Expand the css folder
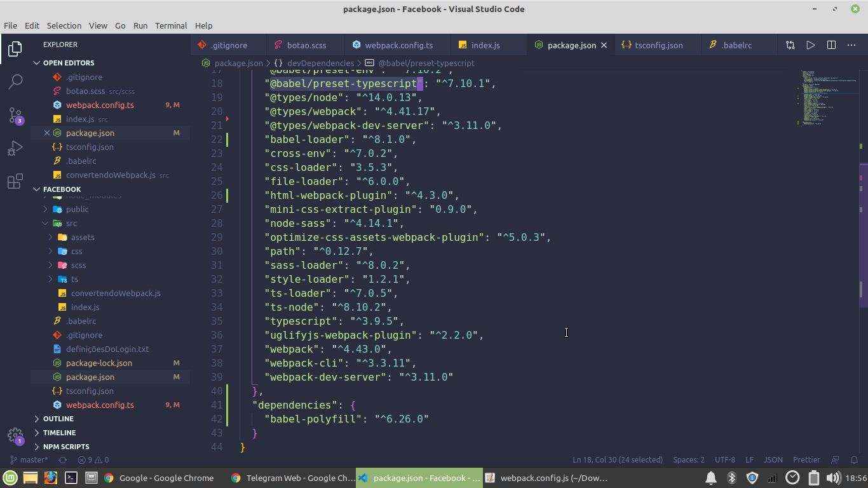868x488 pixels. click(110, 251)
